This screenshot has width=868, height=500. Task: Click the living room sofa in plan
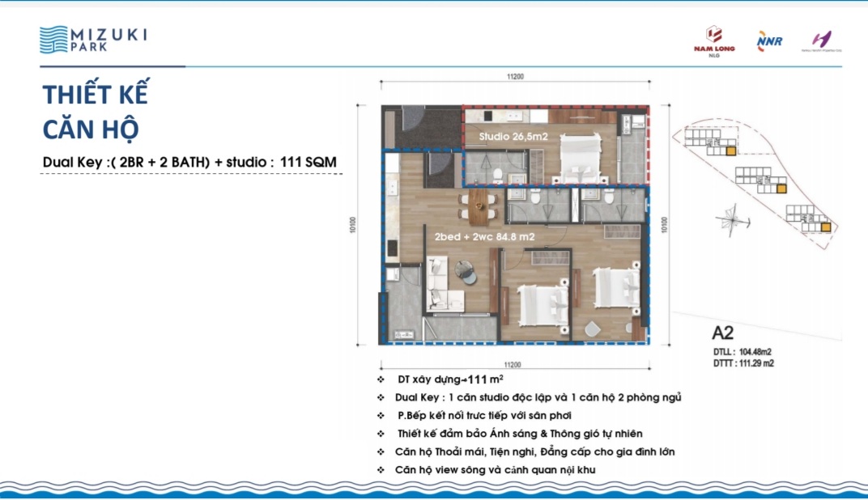click(439, 284)
